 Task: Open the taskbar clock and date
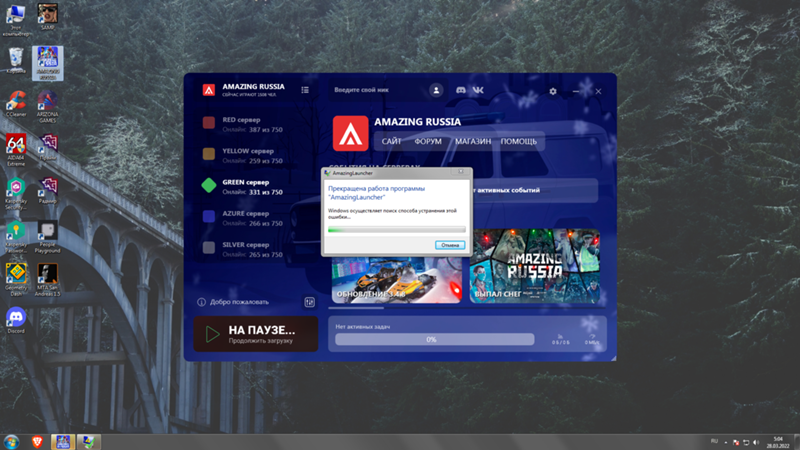coord(778,442)
